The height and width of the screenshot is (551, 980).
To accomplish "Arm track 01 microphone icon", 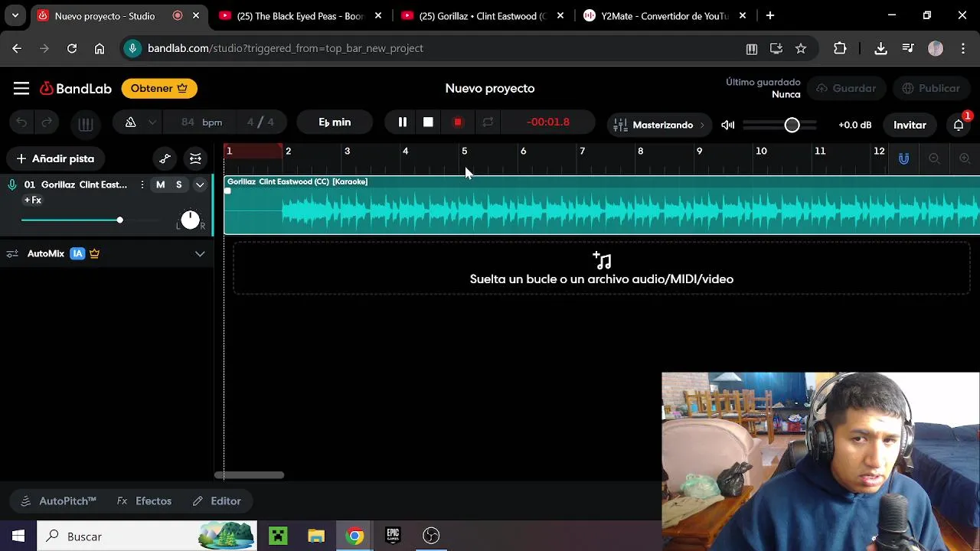I will pyautogui.click(x=12, y=184).
